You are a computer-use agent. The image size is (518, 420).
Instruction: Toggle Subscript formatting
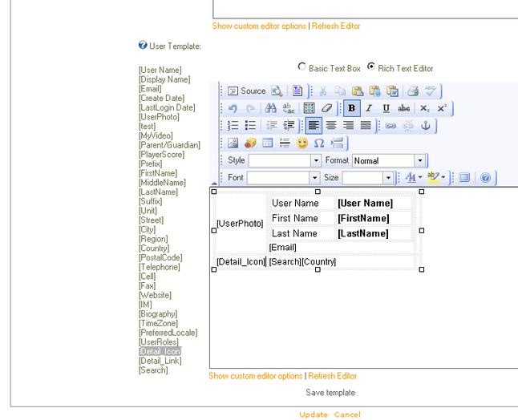[x=424, y=108]
